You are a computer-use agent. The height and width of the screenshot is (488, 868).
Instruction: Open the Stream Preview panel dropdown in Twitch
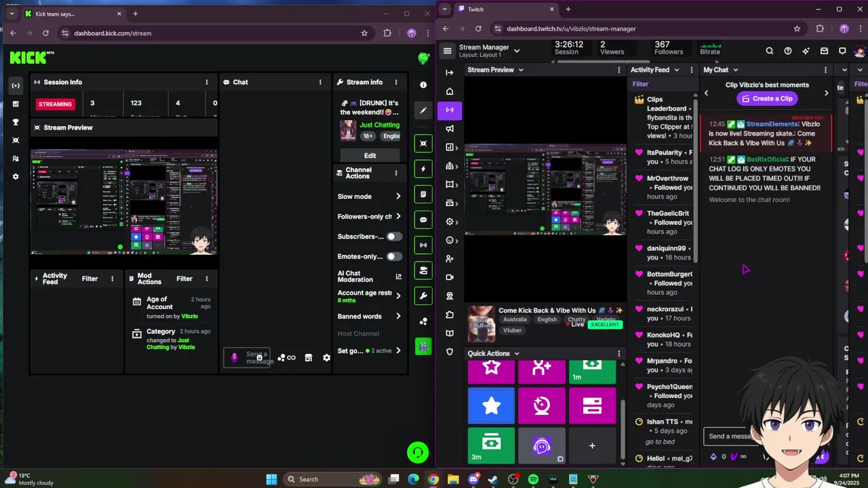click(521, 70)
